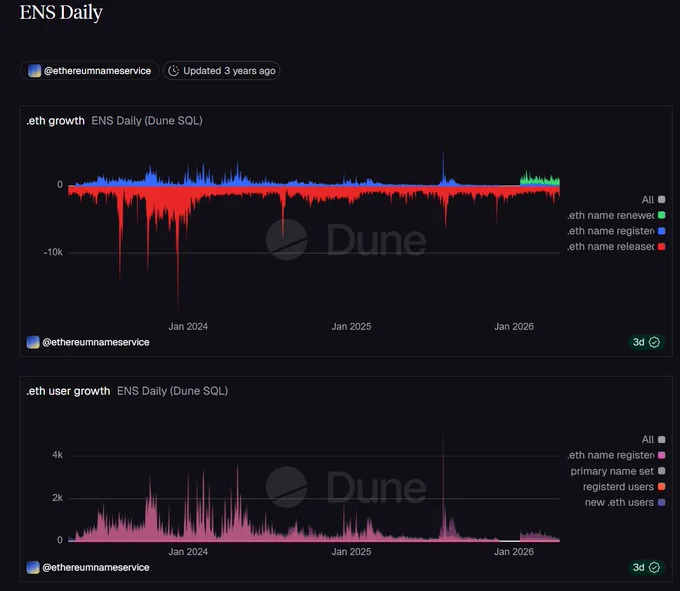Toggle the registerd users legend entry
680x591 pixels.
(624, 487)
